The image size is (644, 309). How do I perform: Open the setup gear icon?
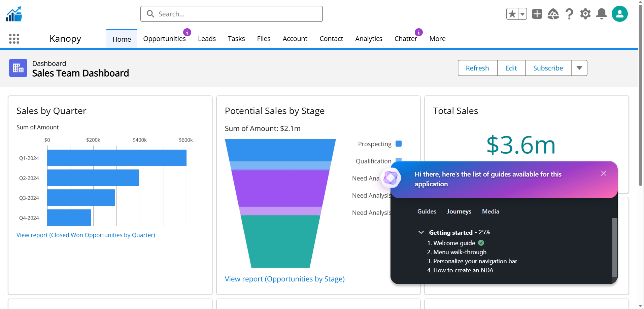585,14
